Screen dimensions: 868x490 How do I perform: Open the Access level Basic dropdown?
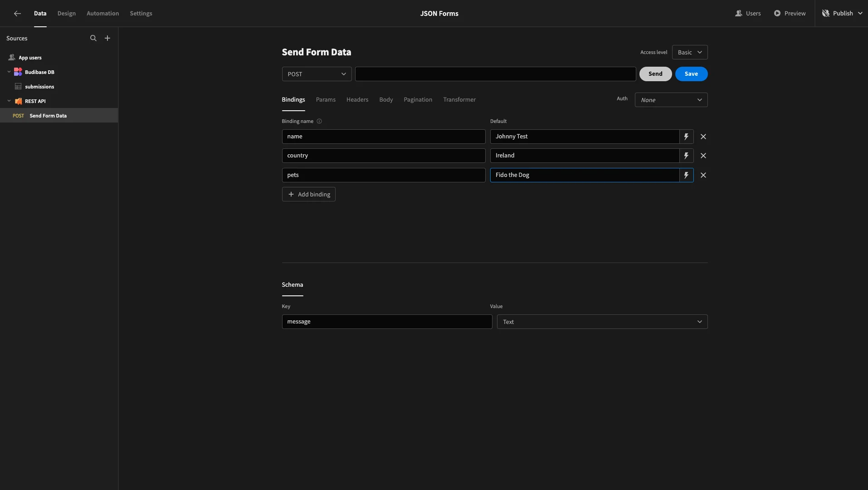689,52
